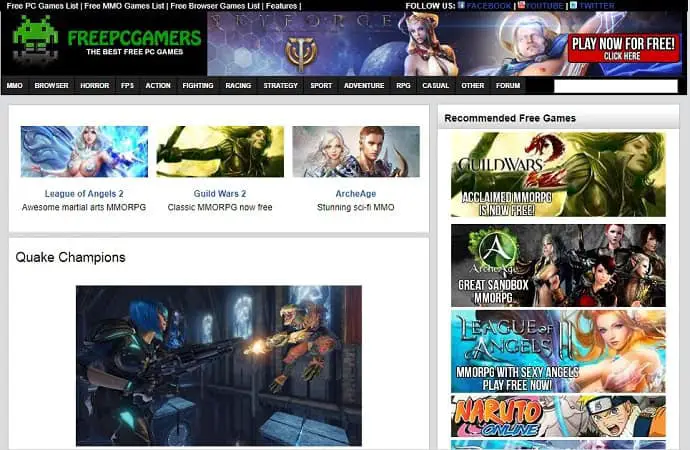690x450 pixels.
Task: Click Play Now For Free banner button
Action: (623, 48)
